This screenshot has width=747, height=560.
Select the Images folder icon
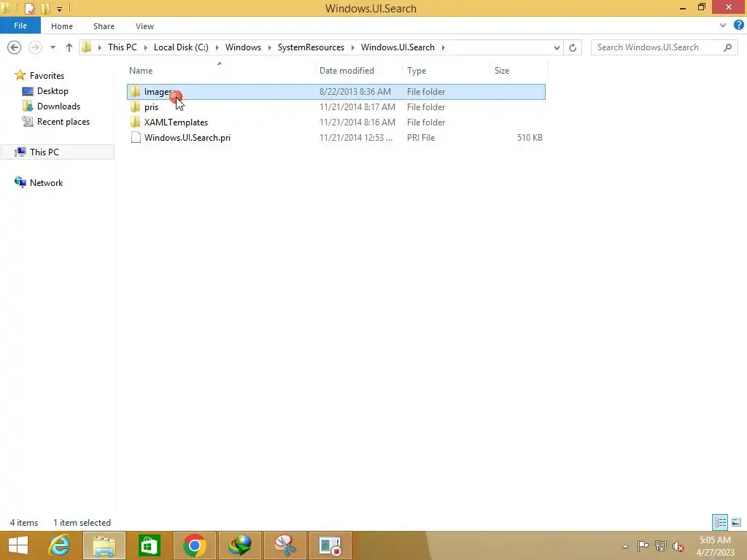pyautogui.click(x=136, y=91)
